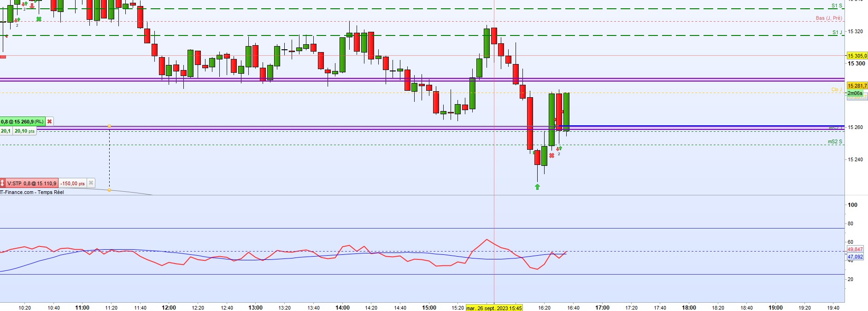Click the V:STP 0,8 @ 15 110,9 order label
This screenshot has width=868, height=311.
[32, 183]
